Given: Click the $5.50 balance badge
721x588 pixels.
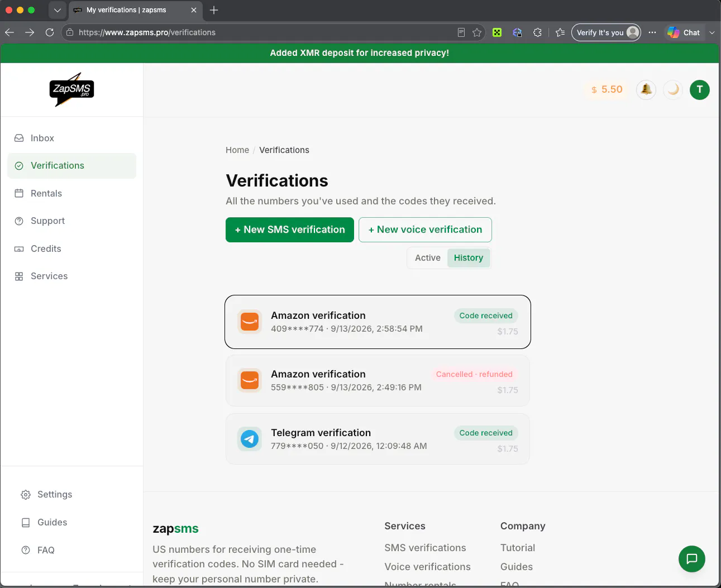Looking at the screenshot, I should tap(607, 89).
